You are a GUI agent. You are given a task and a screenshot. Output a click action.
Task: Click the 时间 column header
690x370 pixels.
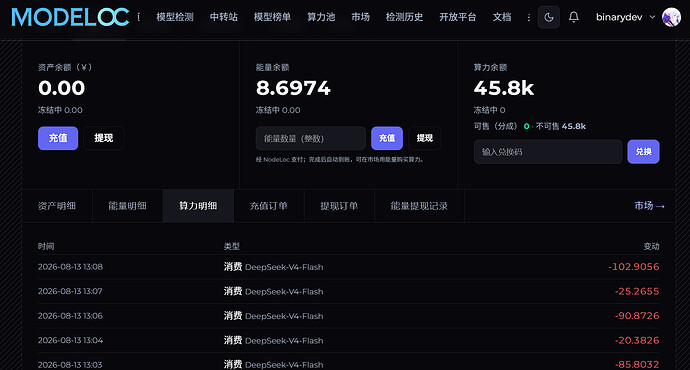coord(46,246)
